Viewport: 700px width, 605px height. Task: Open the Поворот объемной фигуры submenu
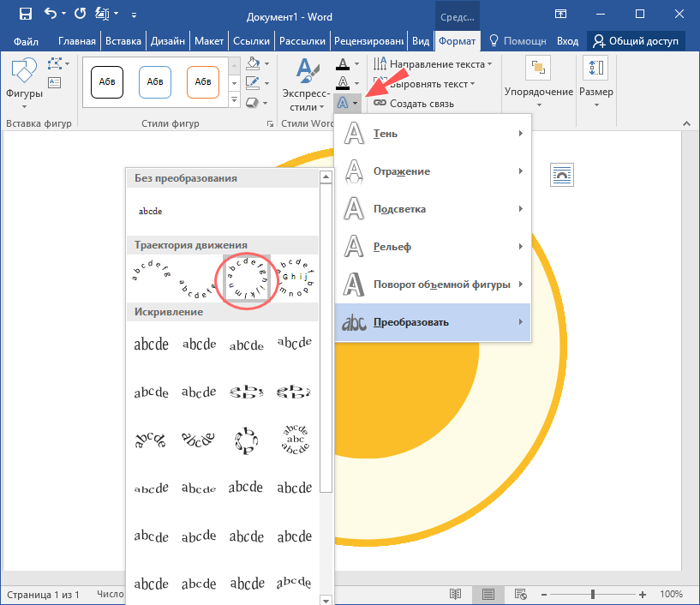pyautogui.click(x=433, y=285)
